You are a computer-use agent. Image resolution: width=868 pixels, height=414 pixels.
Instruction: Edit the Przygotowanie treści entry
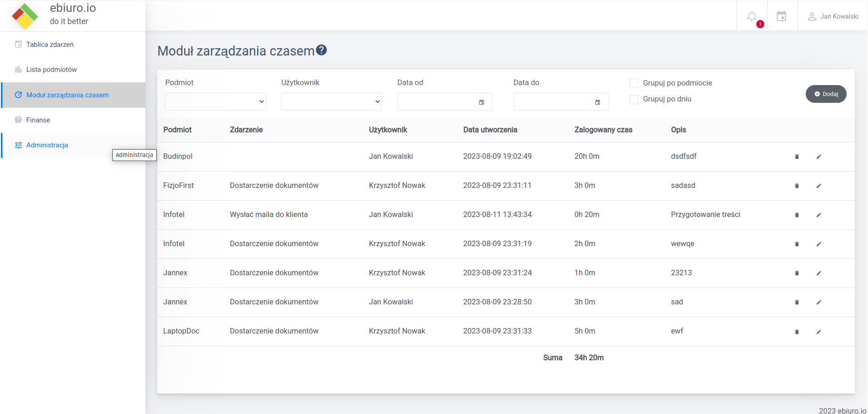(x=818, y=215)
